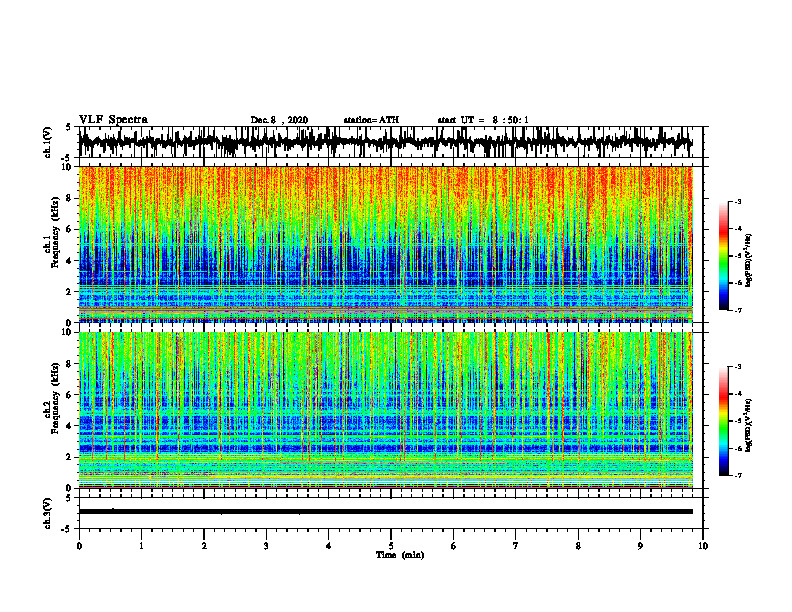
Task: Click time axis tick label "0"
Action: pyautogui.click(x=79, y=546)
